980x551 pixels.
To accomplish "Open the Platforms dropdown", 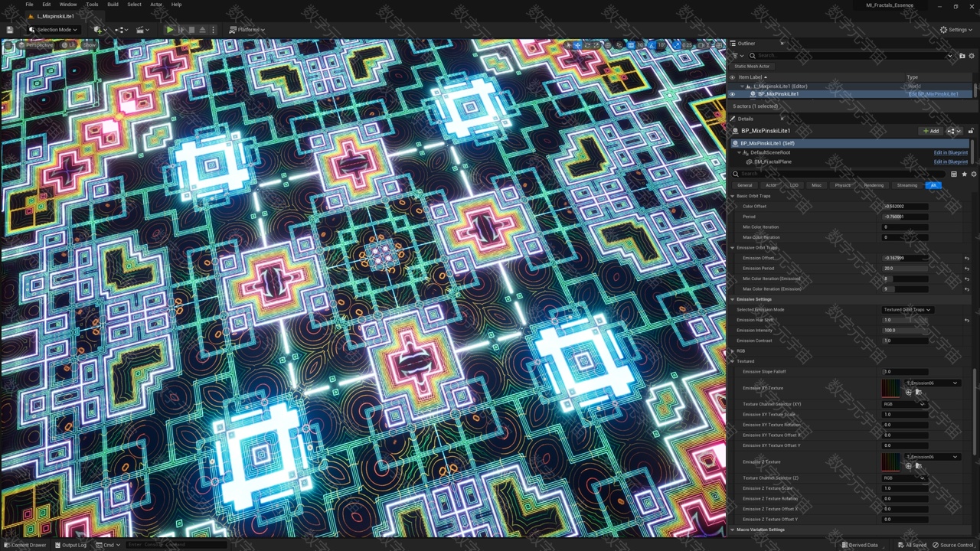I will [247, 30].
